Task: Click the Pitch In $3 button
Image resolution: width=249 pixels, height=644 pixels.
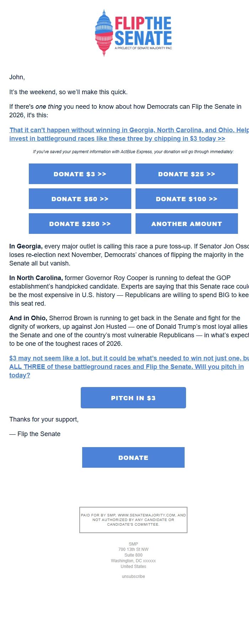Action: coord(133,397)
